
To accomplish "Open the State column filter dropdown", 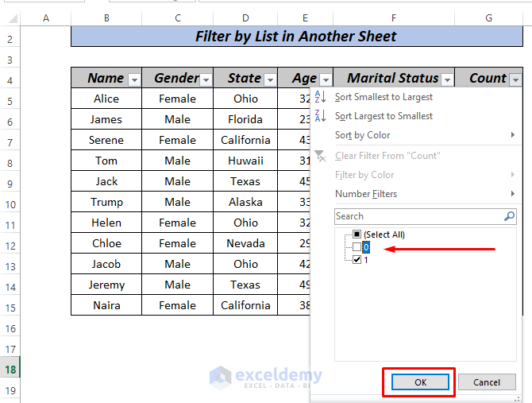I will (271, 80).
